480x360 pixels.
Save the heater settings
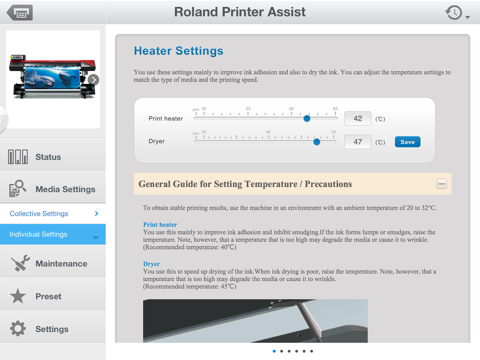click(x=408, y=142)
